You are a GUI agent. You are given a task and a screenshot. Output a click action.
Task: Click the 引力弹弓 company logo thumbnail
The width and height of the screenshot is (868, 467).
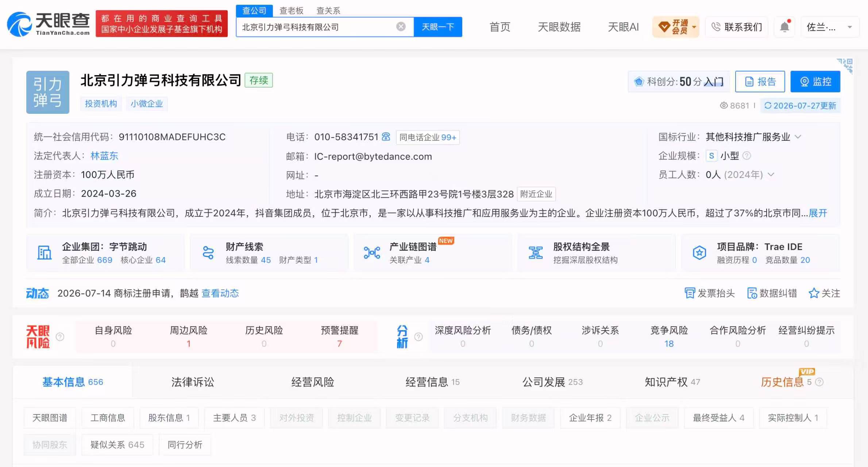tap(48, 92)
